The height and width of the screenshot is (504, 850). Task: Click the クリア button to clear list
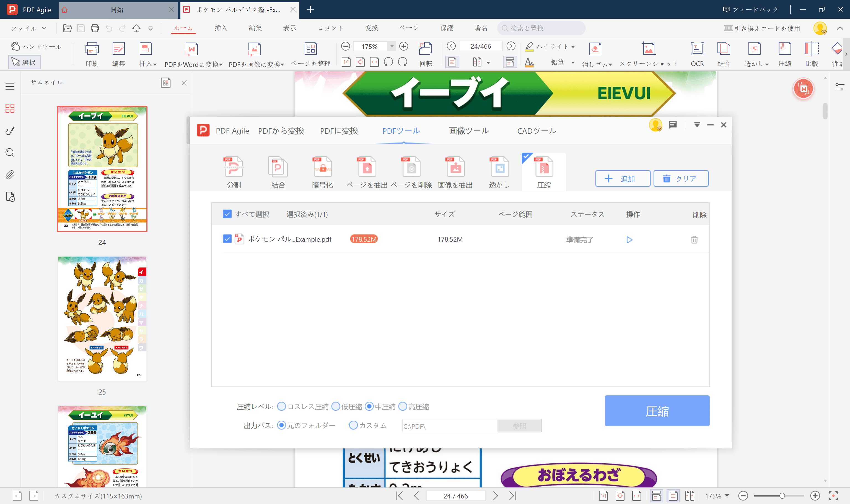point(681,178)
